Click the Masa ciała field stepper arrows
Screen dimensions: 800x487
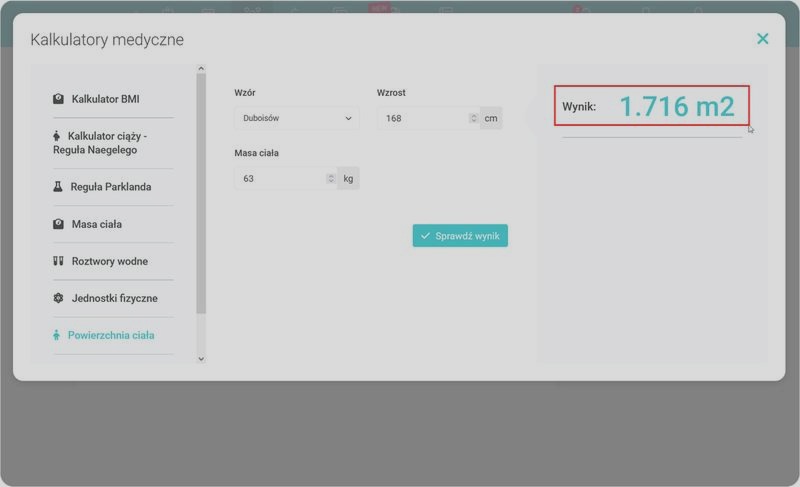(x=331, y=178)
